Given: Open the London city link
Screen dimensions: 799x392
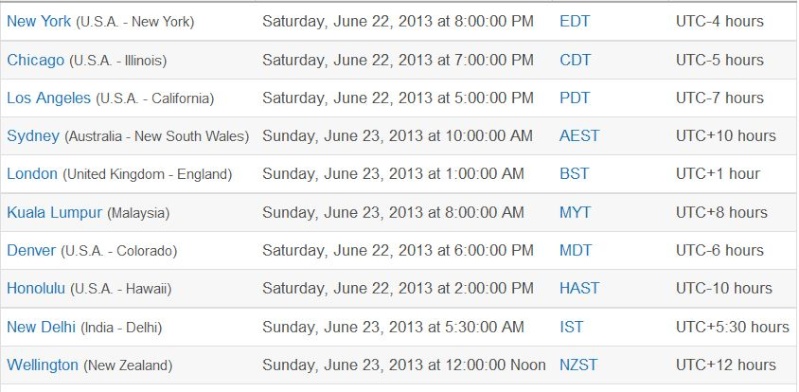Looking at the screenshot, I should tap(32, 174).
